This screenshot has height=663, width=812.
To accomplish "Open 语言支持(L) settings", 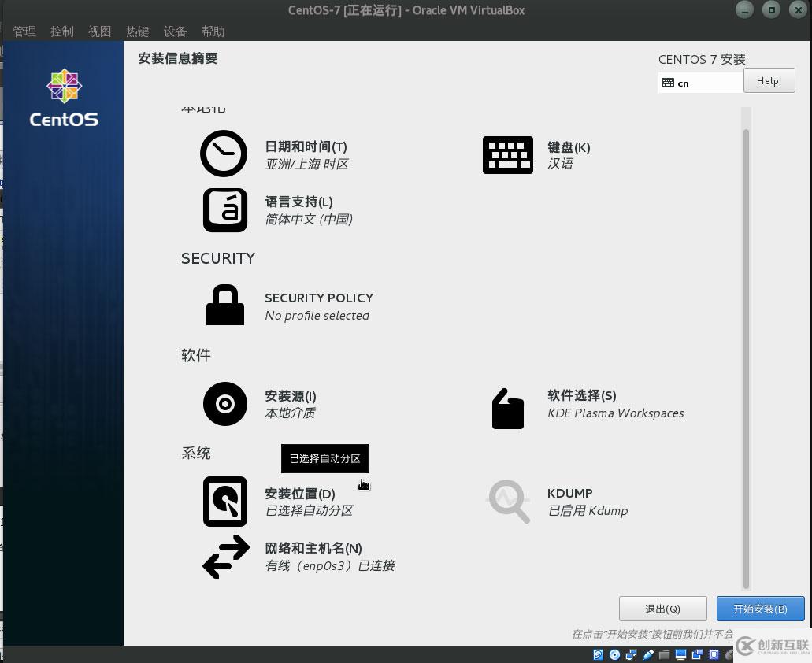I will (298, 202).
